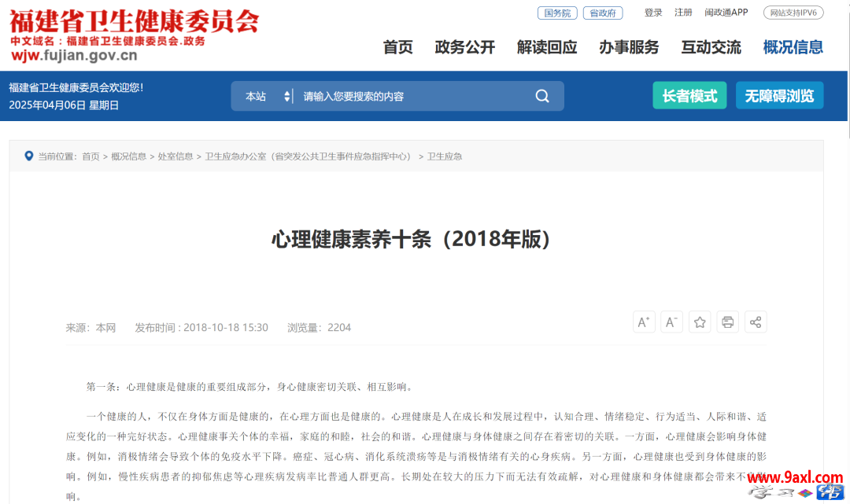Screen dimensions: 850x504
Task: Open the 闽政通APP link
Action: [x=726, y=13]
